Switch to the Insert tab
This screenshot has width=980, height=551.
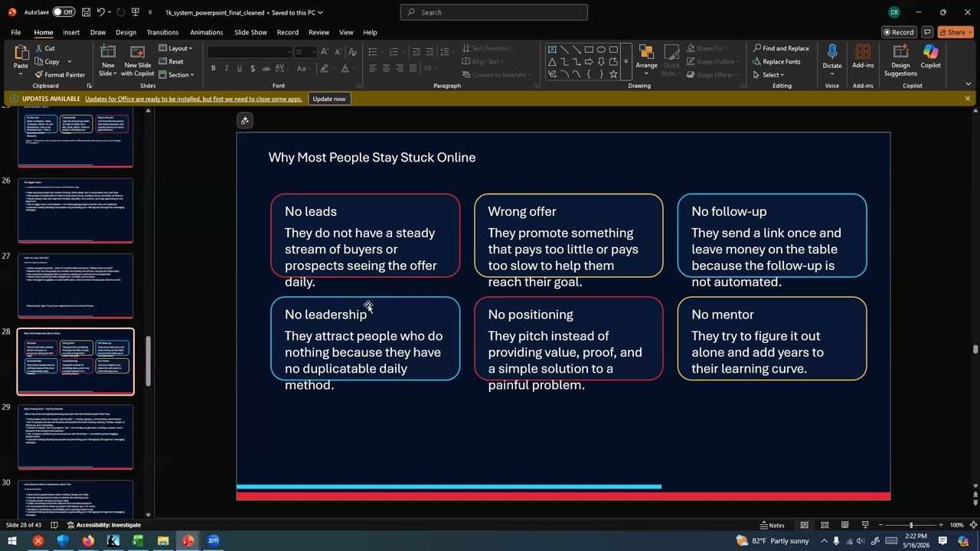tap(71, 32)
